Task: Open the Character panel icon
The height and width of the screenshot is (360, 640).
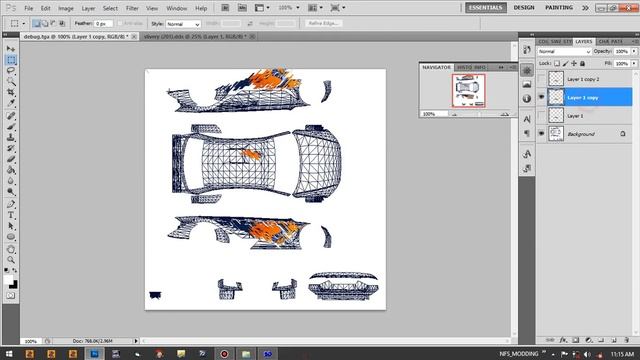Action: [527, 119]
